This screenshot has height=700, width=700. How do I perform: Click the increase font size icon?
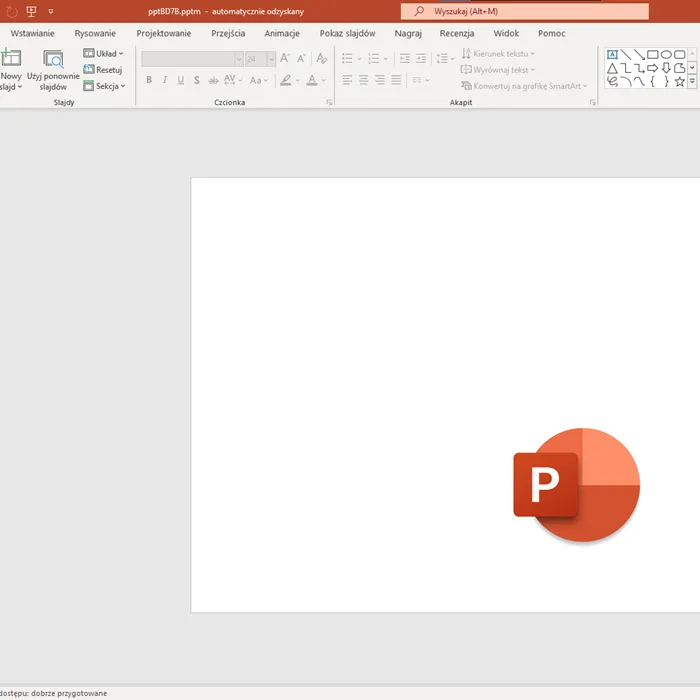coord(286,59)
